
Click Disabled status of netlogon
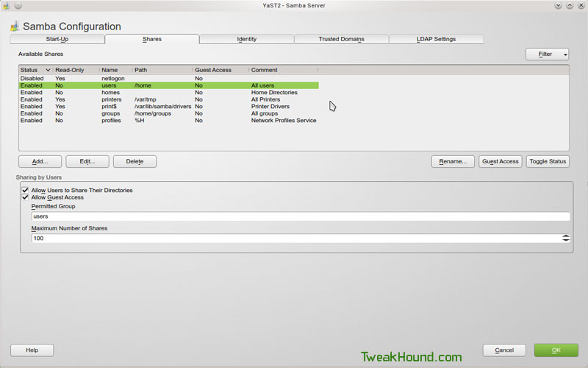pos(32,79)
